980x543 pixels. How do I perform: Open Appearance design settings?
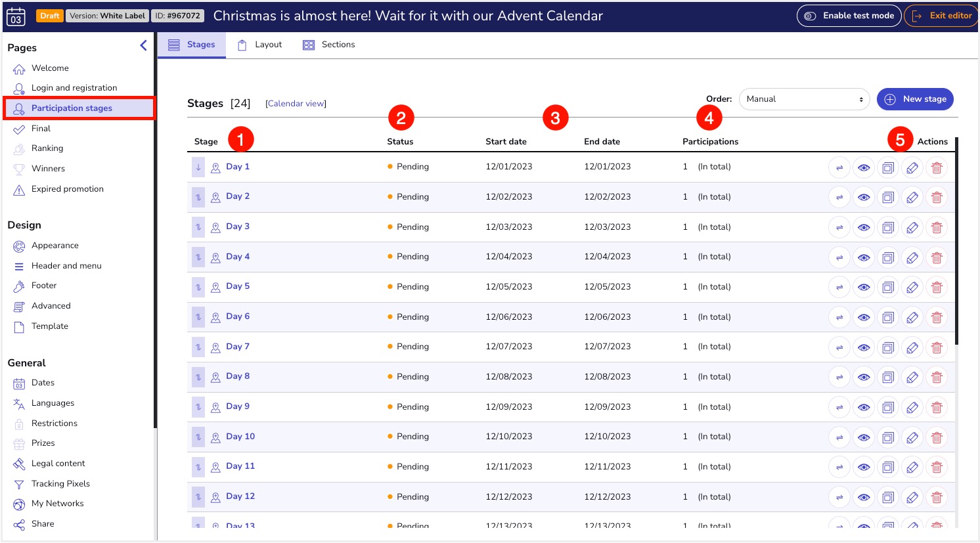(x=55, y=246)
